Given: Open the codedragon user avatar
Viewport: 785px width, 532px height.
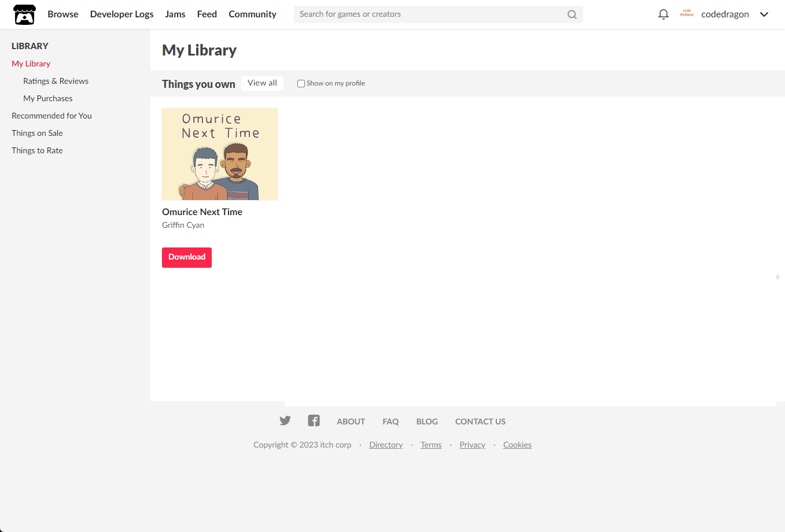Looking at the screenshot, I should pyautogui.click(x=687, y=14).
